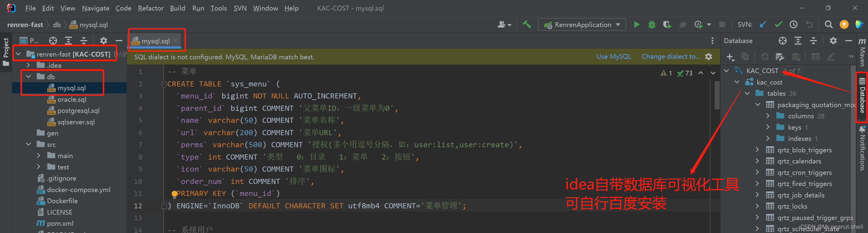868x233 pixels.
Task: Click the editor vertical scrollbar
Action: (717, 95)
